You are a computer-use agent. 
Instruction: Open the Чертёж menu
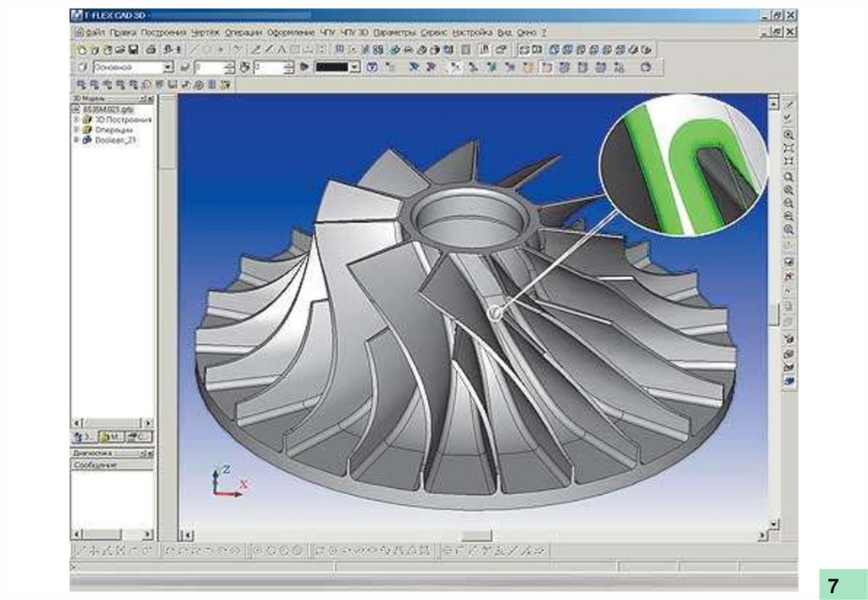click(x=205, y=33)
